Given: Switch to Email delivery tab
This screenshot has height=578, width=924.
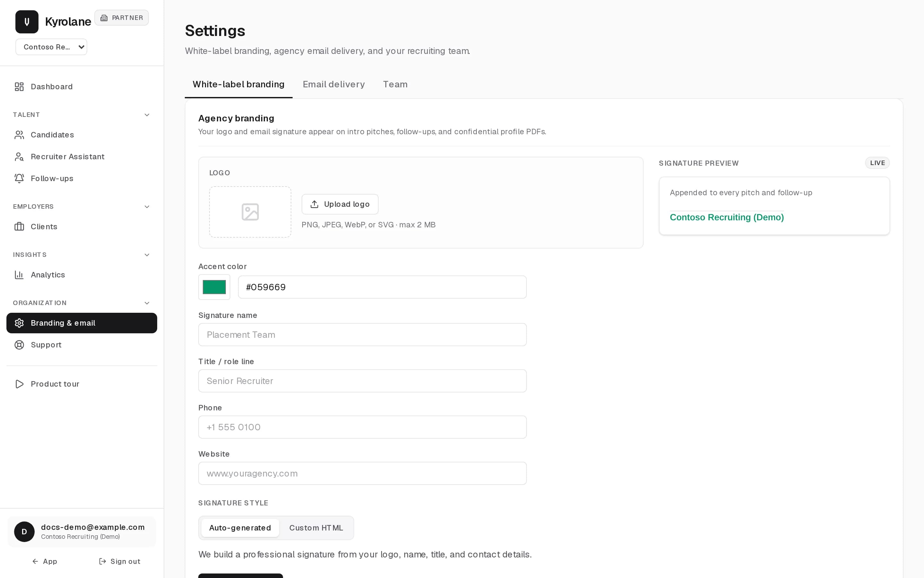Looking at the screenshot, I should 334,84.
